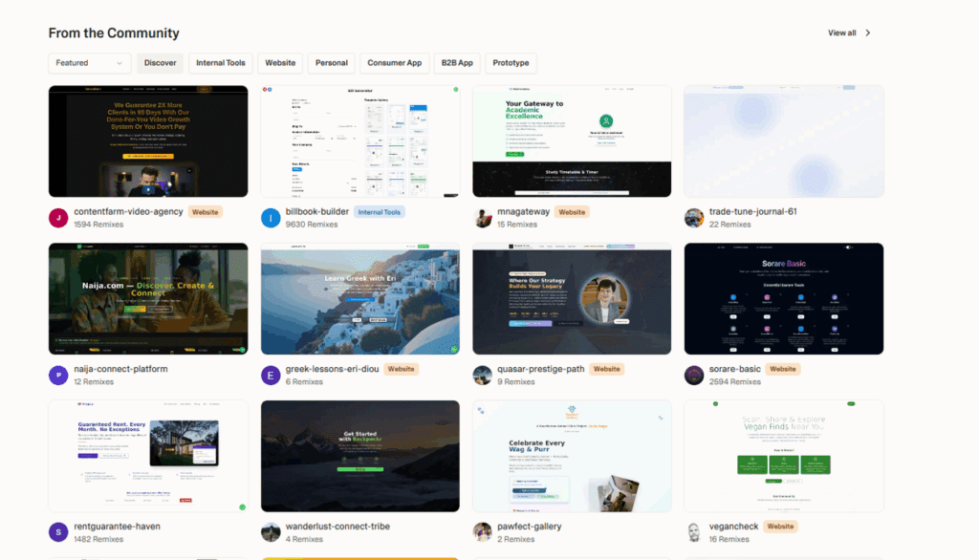
Task: Click the chevron arrow next to "View all"
Action: (x=868, y=32)
